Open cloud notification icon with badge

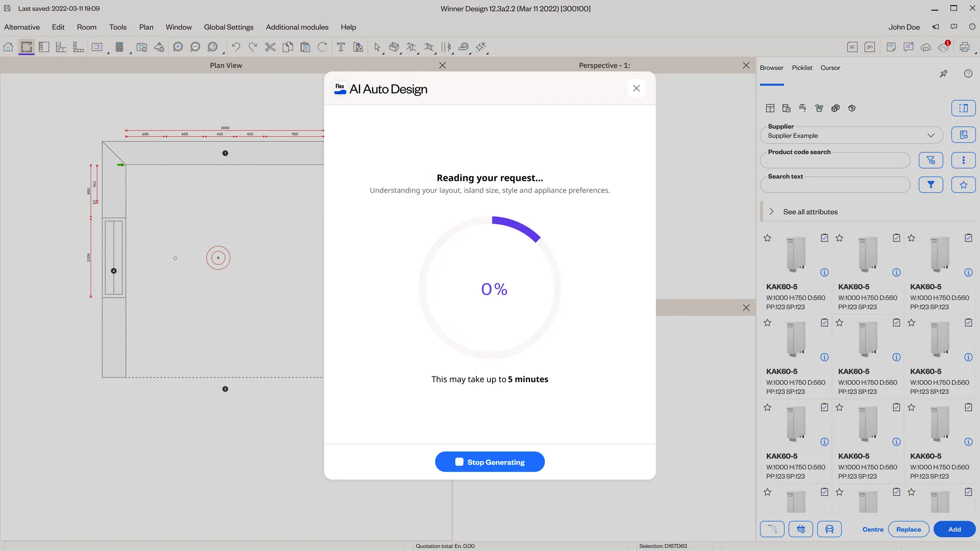click(x=943, y=47)
